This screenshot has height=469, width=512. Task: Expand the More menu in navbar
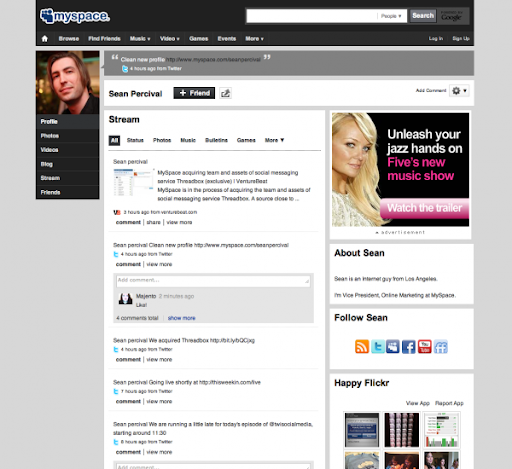click(254, 39)
